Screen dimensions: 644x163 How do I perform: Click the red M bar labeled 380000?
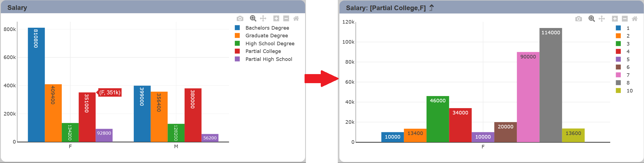point(193,115)
